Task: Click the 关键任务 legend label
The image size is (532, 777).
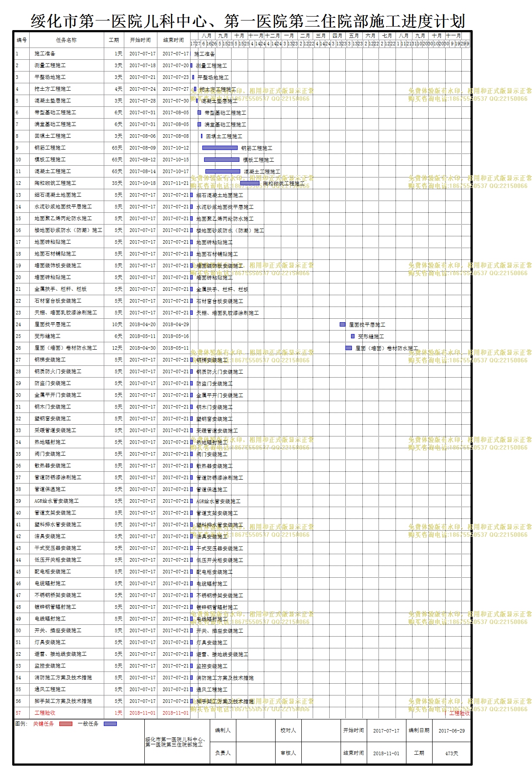Action: click(x=44, y=724)
